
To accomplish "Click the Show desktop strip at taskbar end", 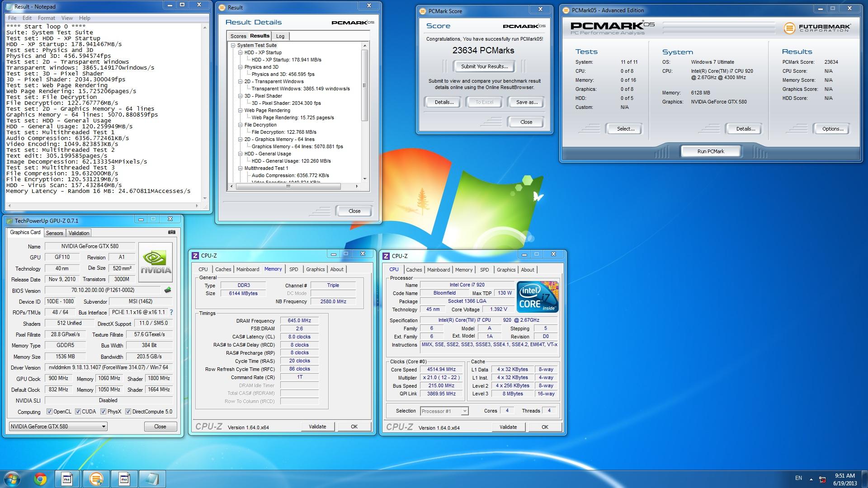I will tap(864, 479).
